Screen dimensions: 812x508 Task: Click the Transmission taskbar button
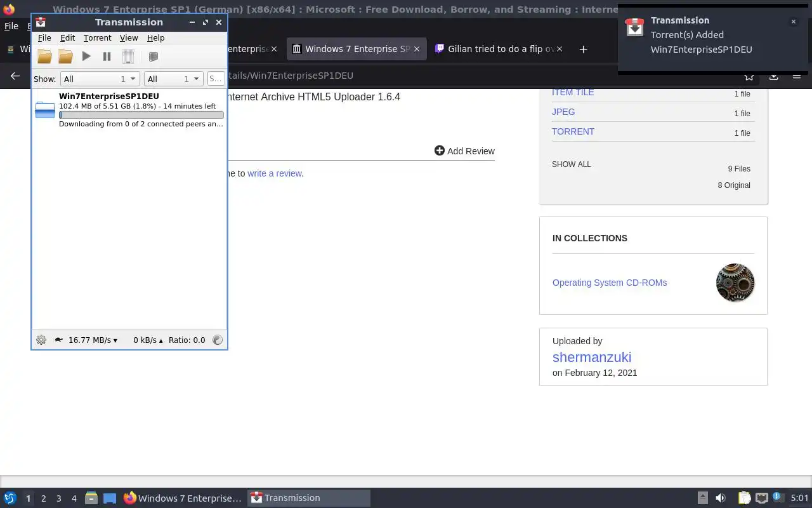coord(308,498)
